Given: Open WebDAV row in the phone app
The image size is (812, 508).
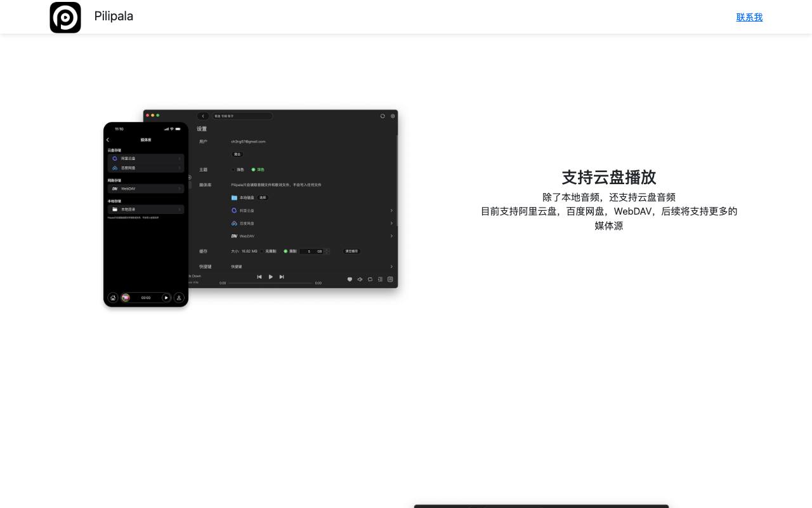Looking at the screenshot, I should click(146, 189).
